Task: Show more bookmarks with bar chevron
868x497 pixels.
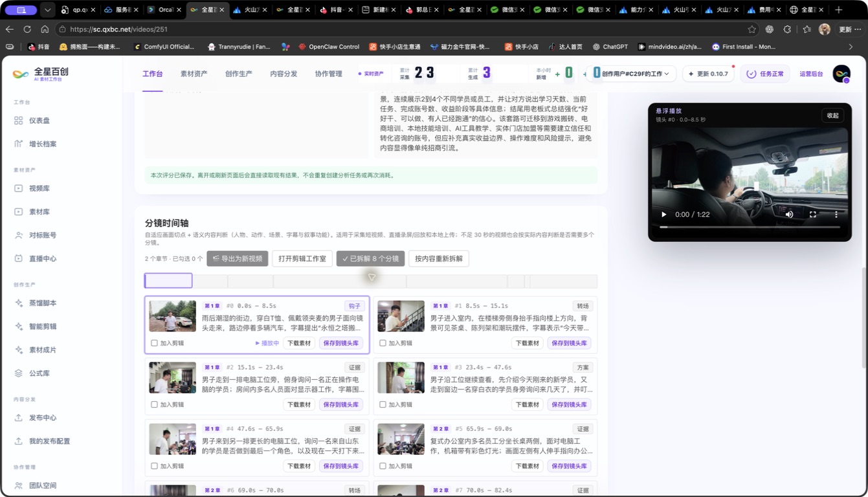Action: (851, 47)
